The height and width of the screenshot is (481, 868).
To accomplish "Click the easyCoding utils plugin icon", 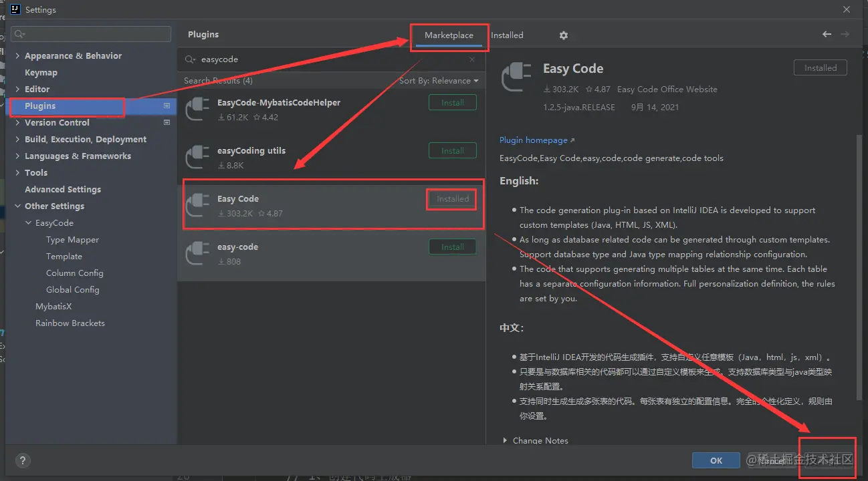I will coord(197,158).
